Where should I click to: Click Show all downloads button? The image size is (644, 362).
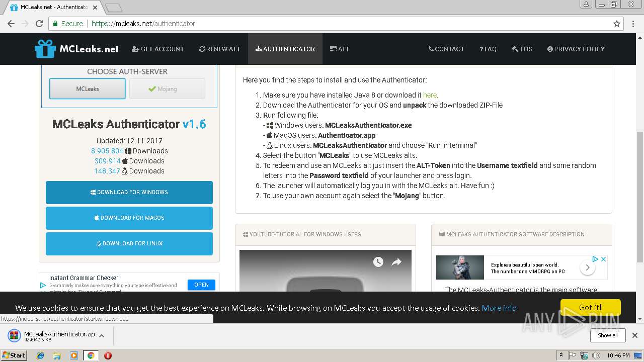tap(608, 335)
